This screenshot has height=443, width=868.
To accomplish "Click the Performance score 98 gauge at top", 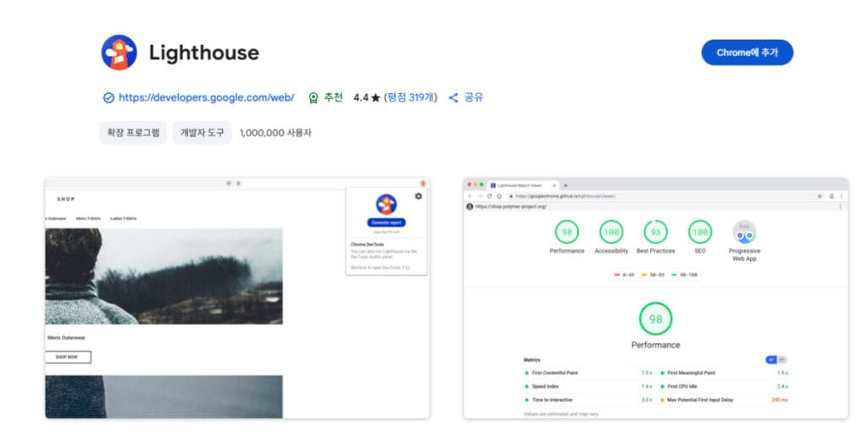I will (566, 232).
